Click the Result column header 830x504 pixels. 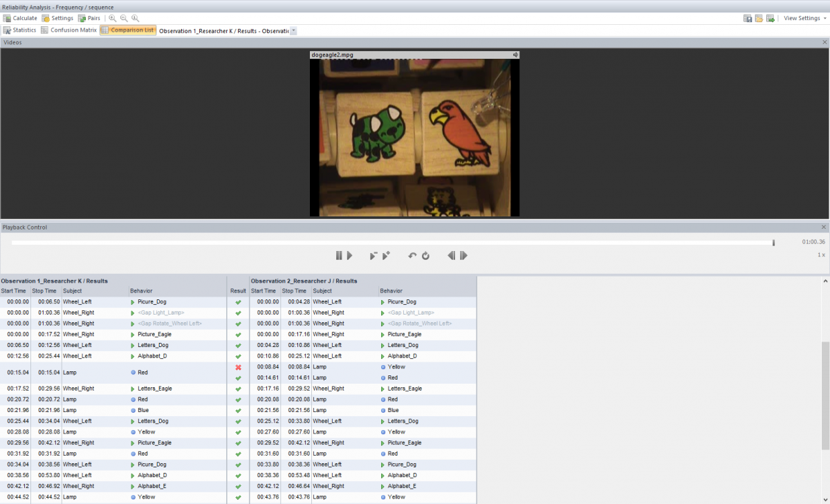(238, 291)
